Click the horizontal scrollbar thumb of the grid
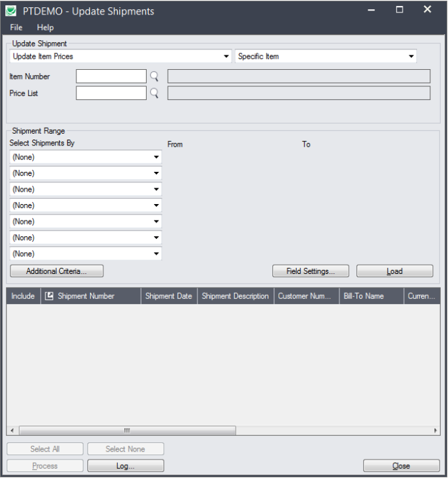 coord(128,431)
